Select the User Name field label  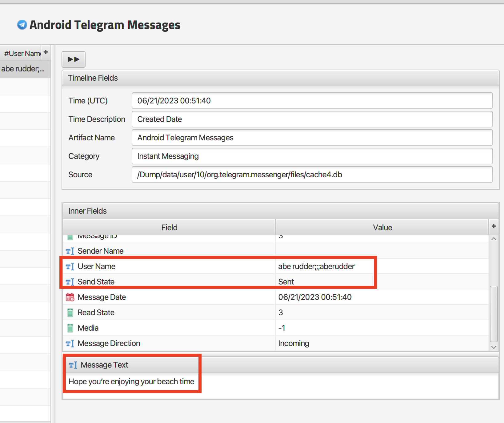[x=96, y=266]
